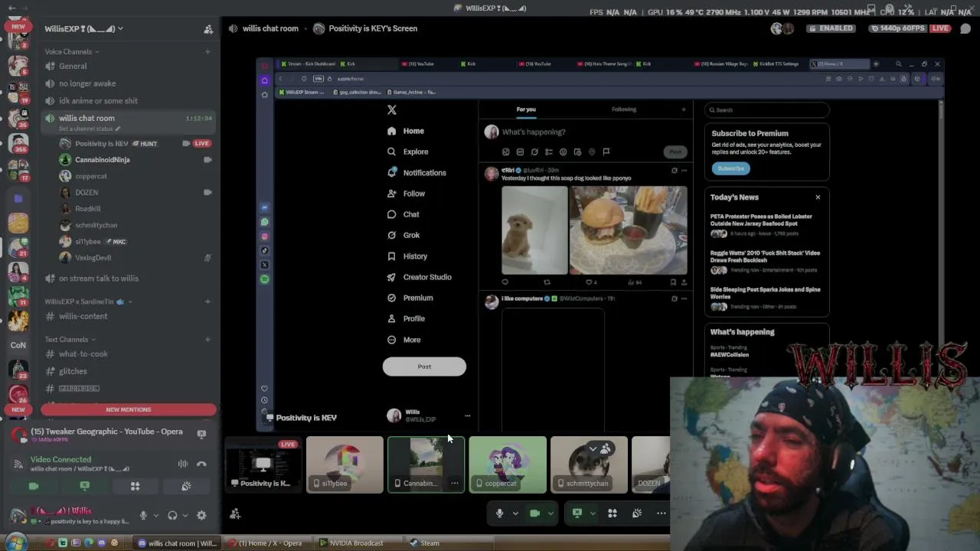Screen dimensions: 980x551
Task: Like the soap dog post
Action: point(590,282)
